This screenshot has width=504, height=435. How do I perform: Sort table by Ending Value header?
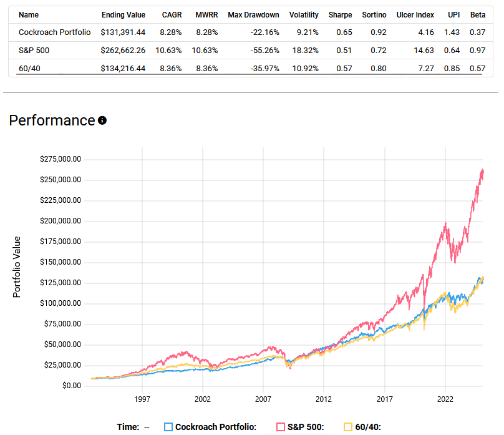(x=124, y=15)
